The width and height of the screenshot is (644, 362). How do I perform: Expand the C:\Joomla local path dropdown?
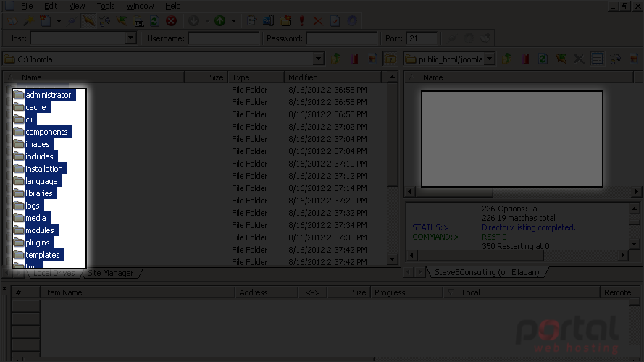[x=318, y=59]
